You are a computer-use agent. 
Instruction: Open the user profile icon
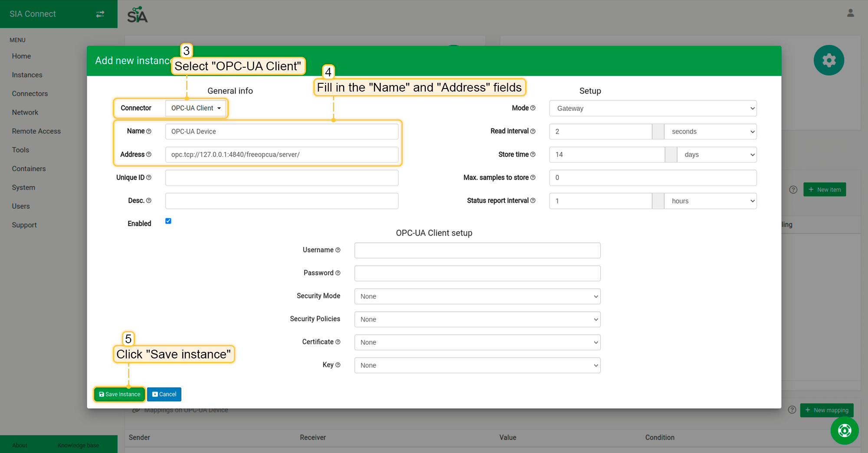tap(850, 13)
